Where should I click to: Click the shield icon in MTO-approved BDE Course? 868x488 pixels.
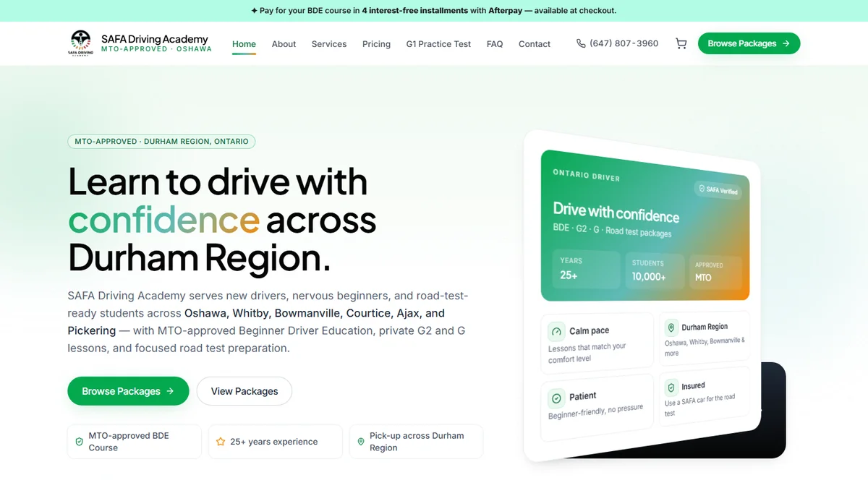[80, 442]
